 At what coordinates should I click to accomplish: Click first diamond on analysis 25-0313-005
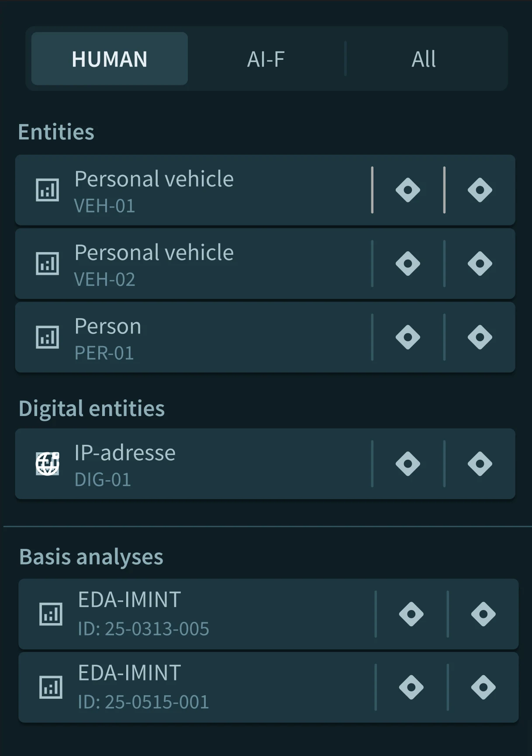tap(411, 614)
